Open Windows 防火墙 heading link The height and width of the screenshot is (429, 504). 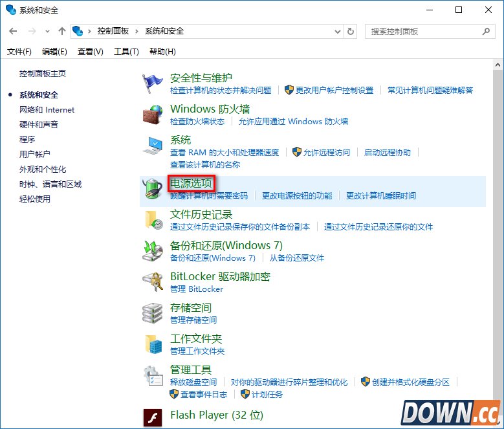(x=210, y=109)
